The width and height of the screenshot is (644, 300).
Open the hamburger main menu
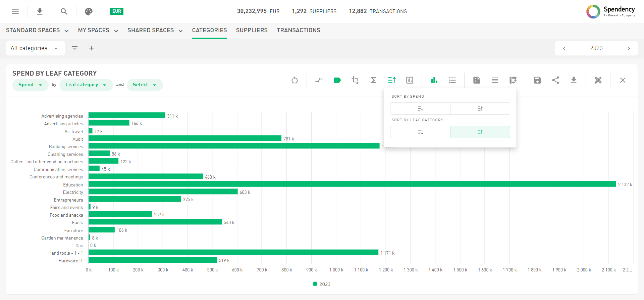[15, 11]
